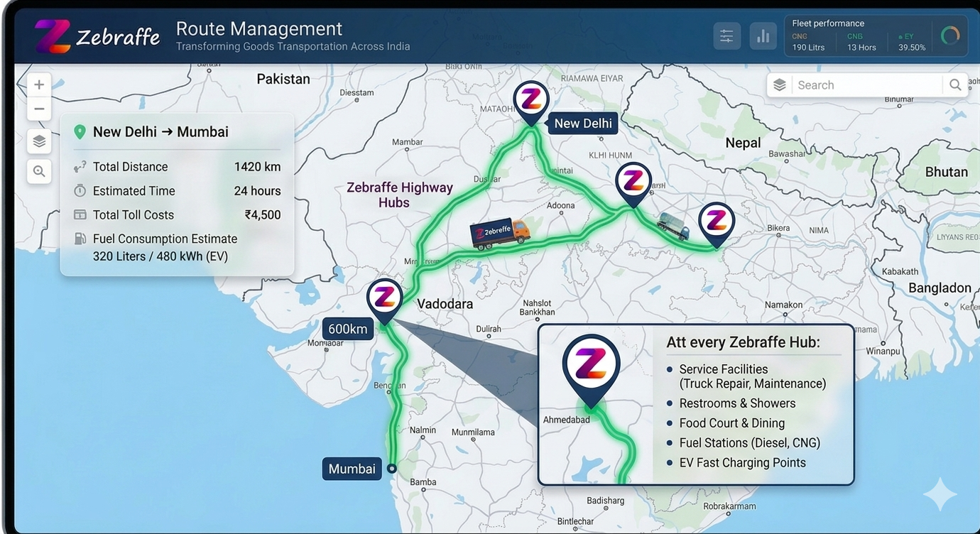980x534 pixels.
Task: Open the bar chart analytics icon
Action: click(763, 36)
